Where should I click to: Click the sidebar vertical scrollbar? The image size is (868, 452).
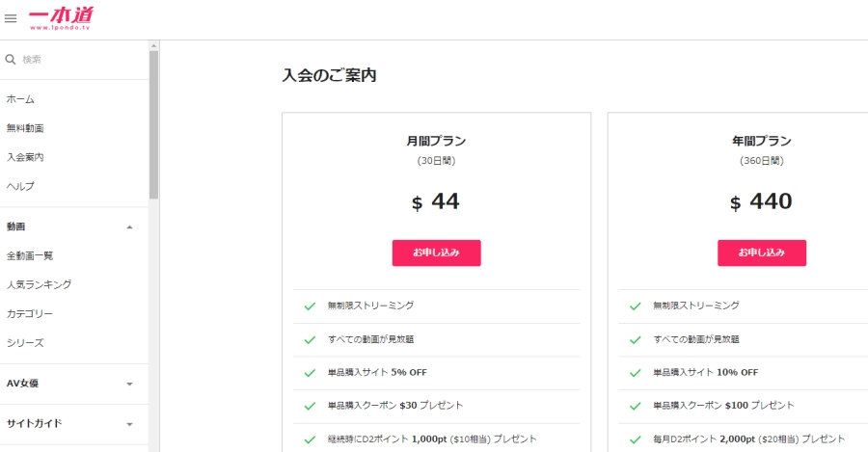[153, 125]
